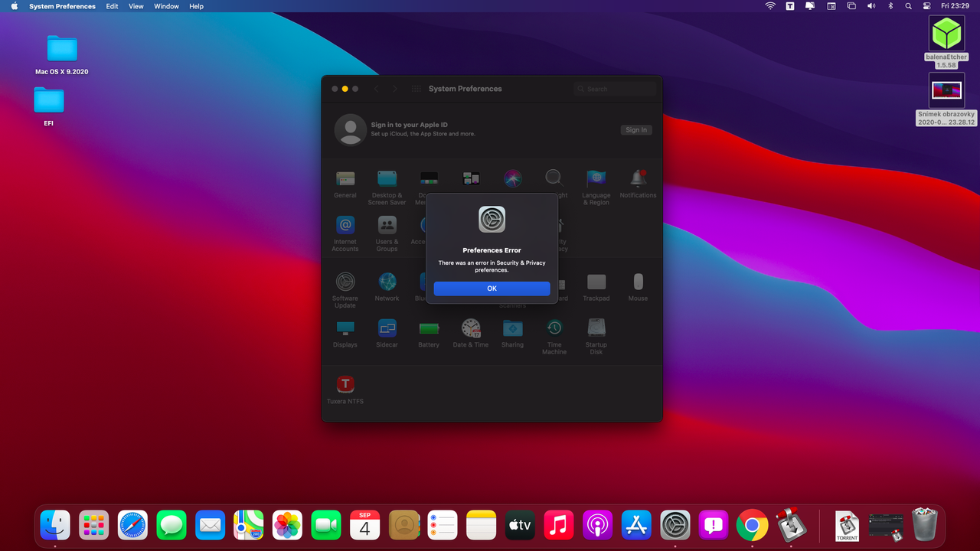Open the Wi-Fi status menu
980x551 pixels.
[x=770, y=6]
